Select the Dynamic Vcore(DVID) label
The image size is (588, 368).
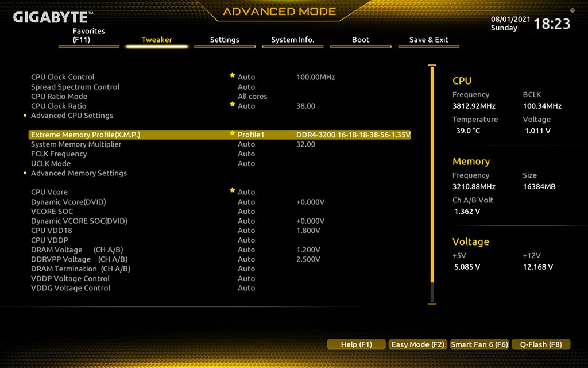[x=68, y=202]
